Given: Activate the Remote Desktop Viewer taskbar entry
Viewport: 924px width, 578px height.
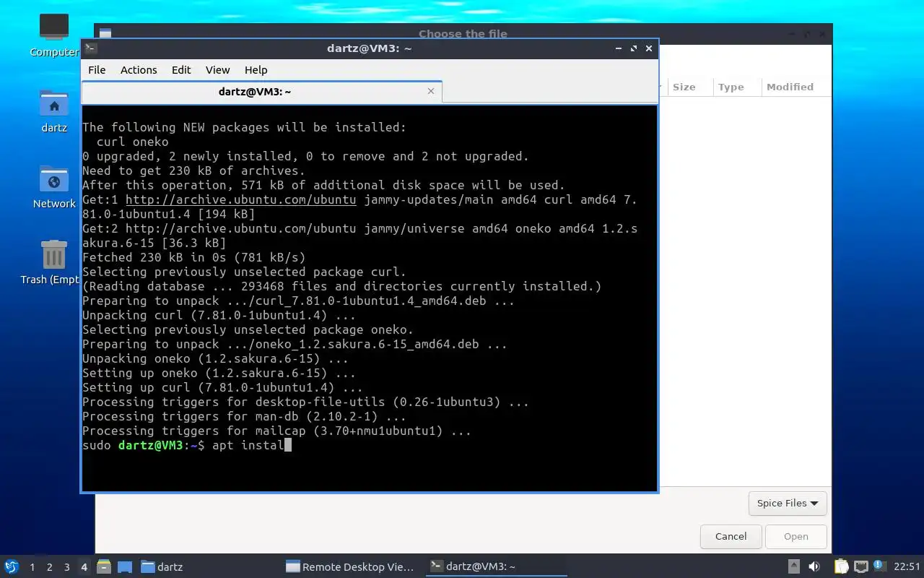Looking at the screenshot, I should tap(351, 566).
